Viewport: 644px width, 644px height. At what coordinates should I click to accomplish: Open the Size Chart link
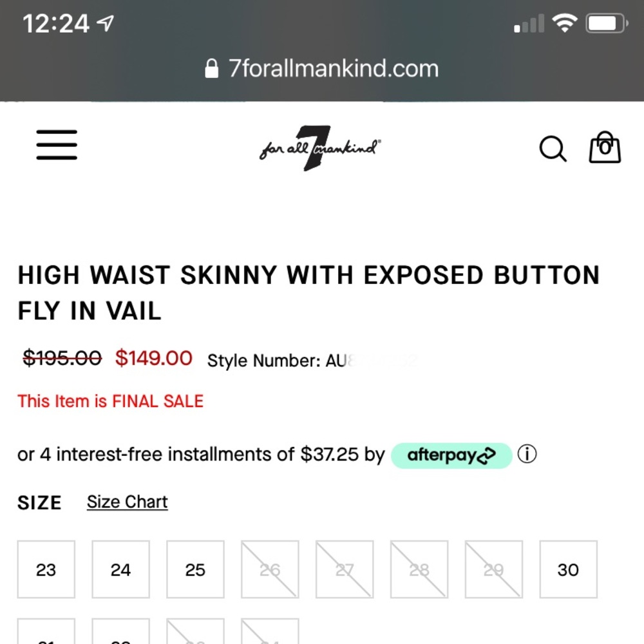[128, 502]
